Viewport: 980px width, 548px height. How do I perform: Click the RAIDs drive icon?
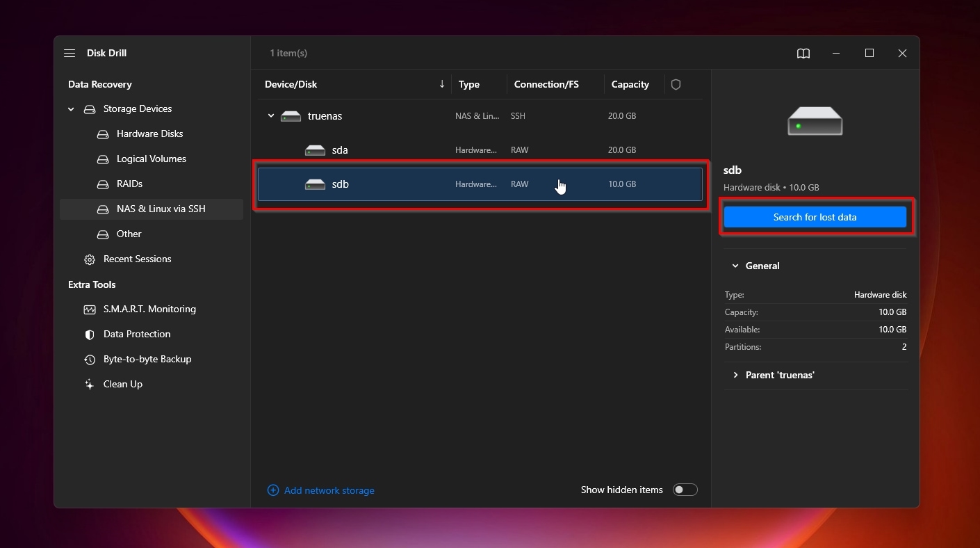pyautogui.click(x=103, y=184)
